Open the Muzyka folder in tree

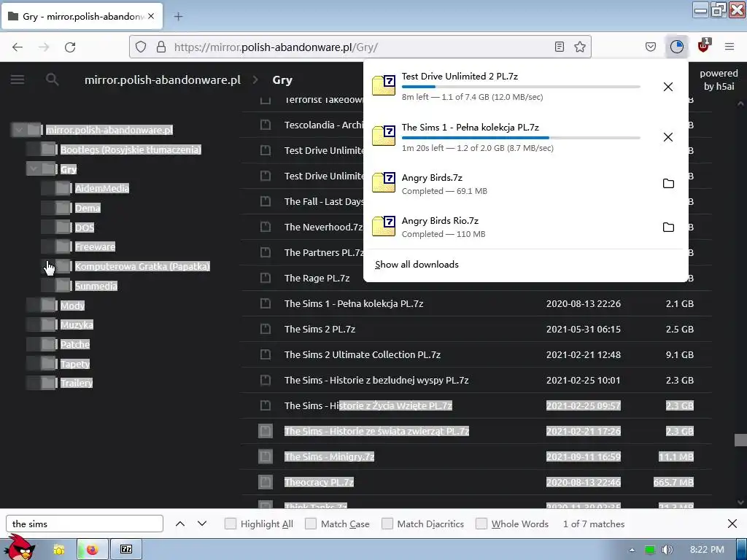click(77, 324)
